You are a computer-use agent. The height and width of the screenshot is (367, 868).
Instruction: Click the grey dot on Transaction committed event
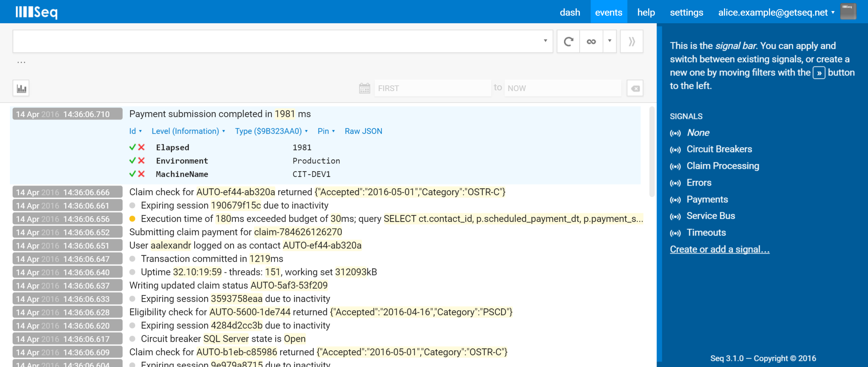132,259
